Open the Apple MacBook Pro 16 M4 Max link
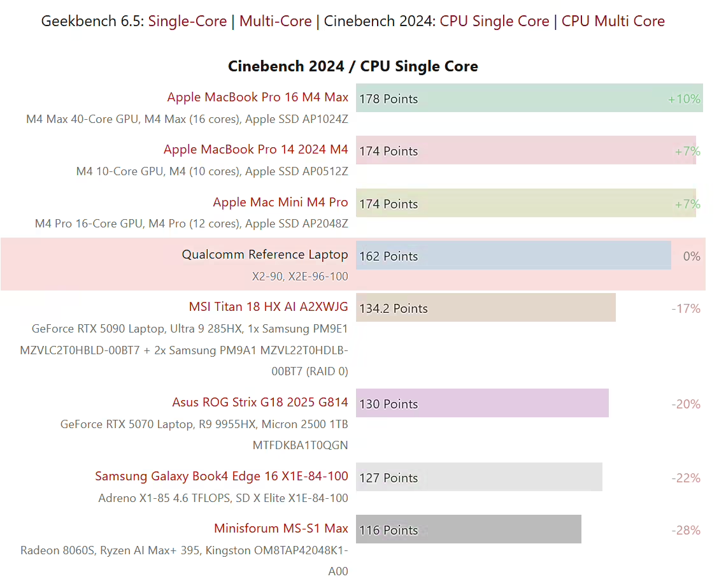Viewport: 726px width, 588px height. [x=257, y=97]
